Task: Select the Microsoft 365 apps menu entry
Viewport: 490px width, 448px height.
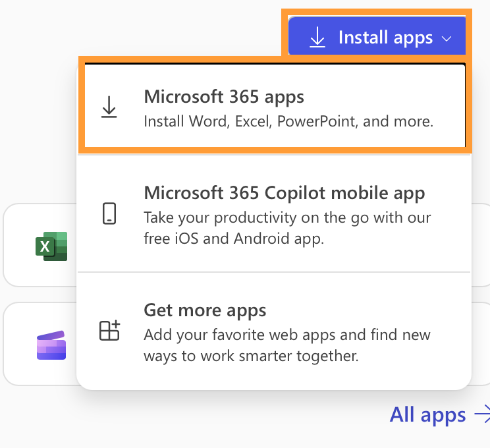Action: (275, 105)
